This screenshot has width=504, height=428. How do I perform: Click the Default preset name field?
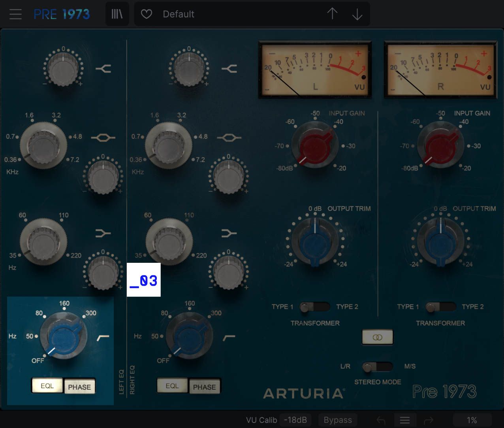[x=179, y=14]
